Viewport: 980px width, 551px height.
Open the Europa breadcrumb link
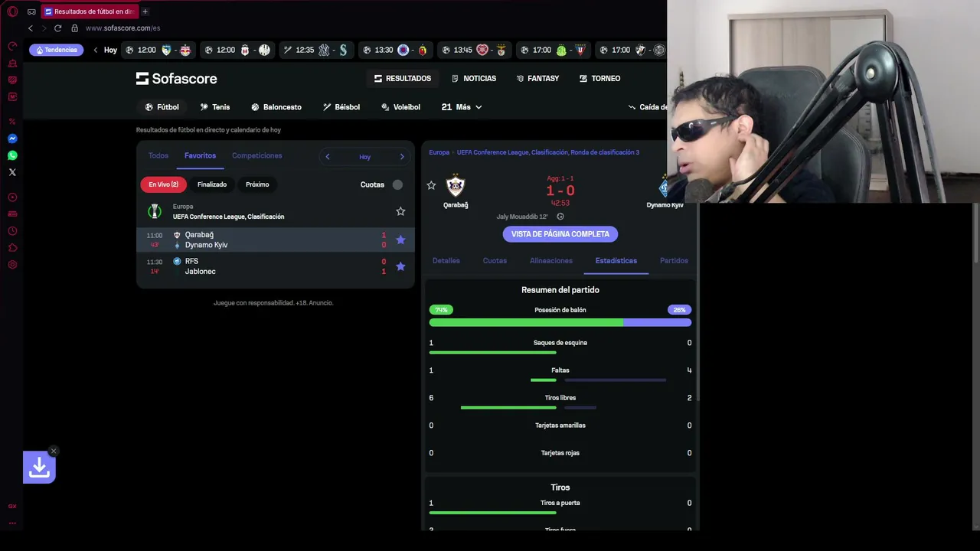pos(439,152)
